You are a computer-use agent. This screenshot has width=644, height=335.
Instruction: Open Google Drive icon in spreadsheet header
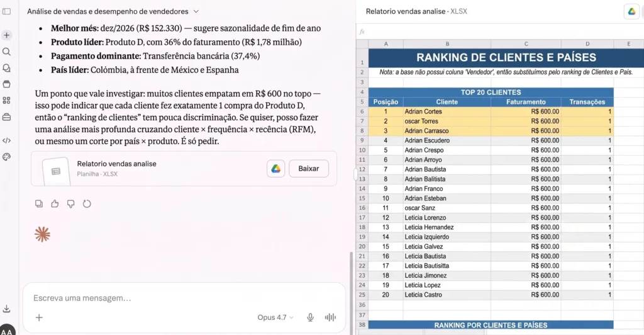[x=631, y=11]
